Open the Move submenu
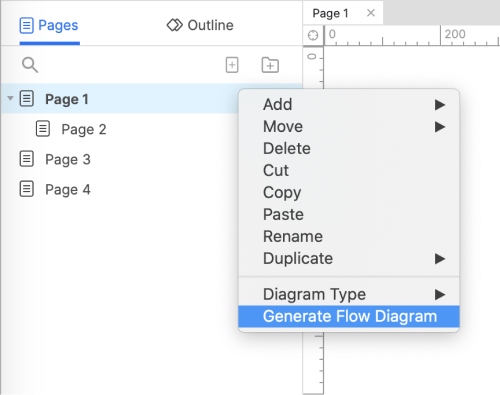The image size is (500, 395). coord(349,126)
